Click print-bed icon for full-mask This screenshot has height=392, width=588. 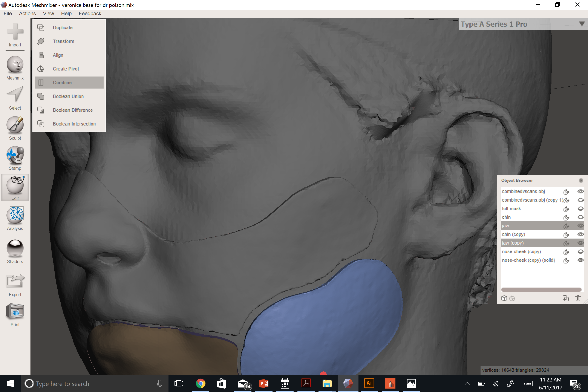pos(566,209)
